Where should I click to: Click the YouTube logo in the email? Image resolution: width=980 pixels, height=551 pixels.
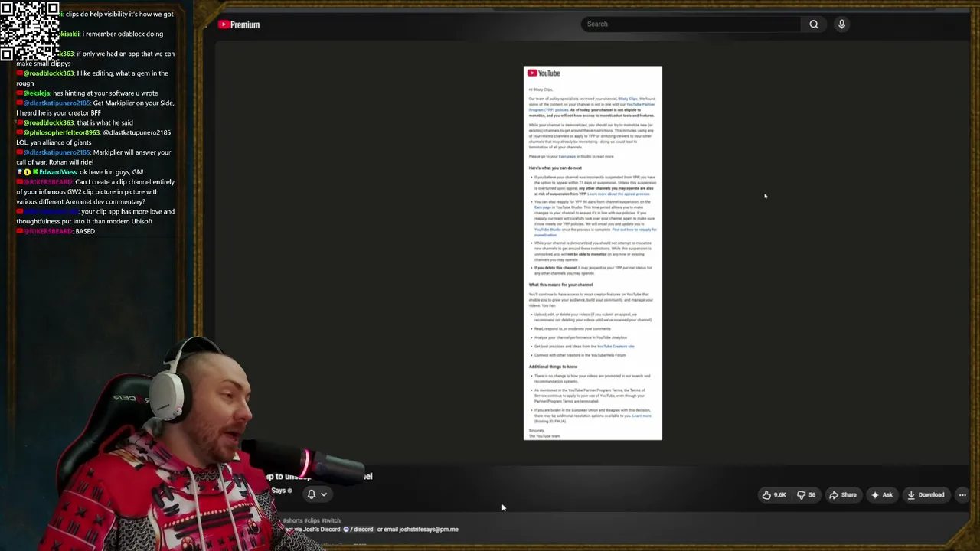pos(544,73)
